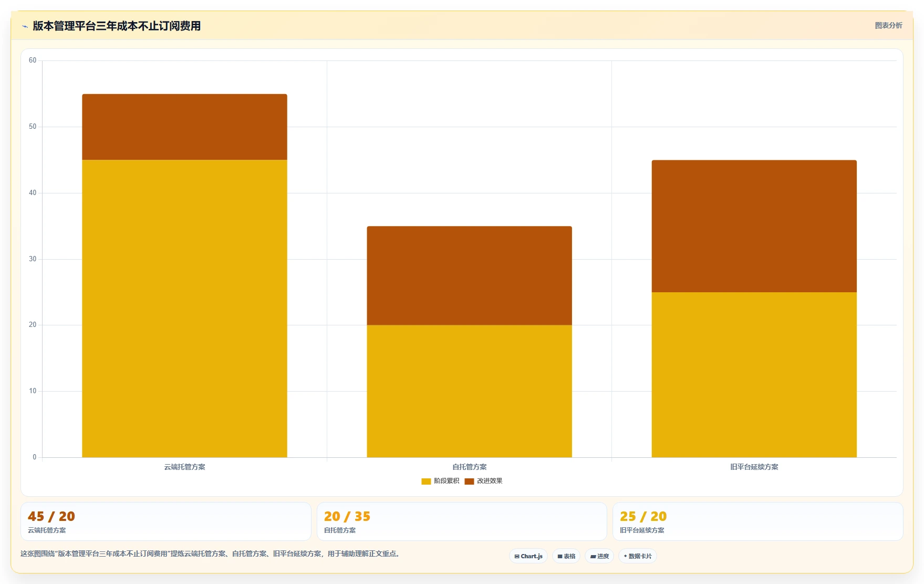Image resolution: width=924 pixels, height=584 pixels.
Task: Click the 云端托管方案 caption under 45 / 20
Action: pyautogui.click(x=47, y=530)
